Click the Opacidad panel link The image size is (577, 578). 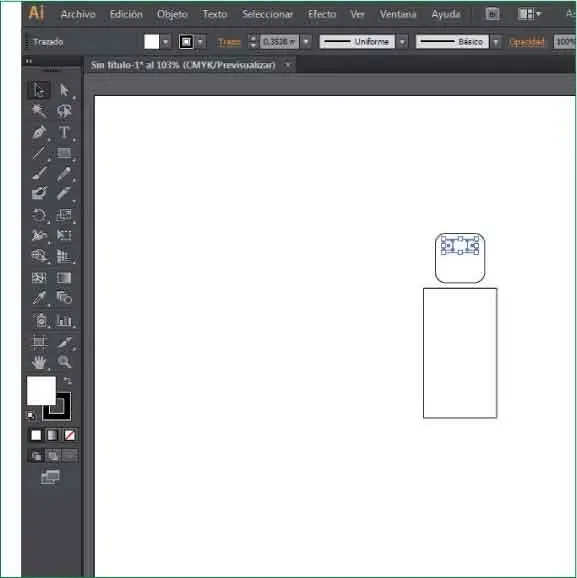click(526, 42)
